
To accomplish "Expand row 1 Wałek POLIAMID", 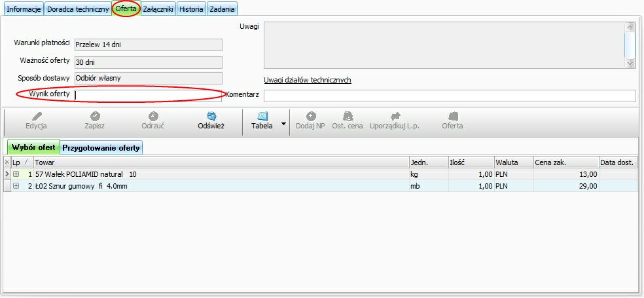I will (x=16, y=174).
